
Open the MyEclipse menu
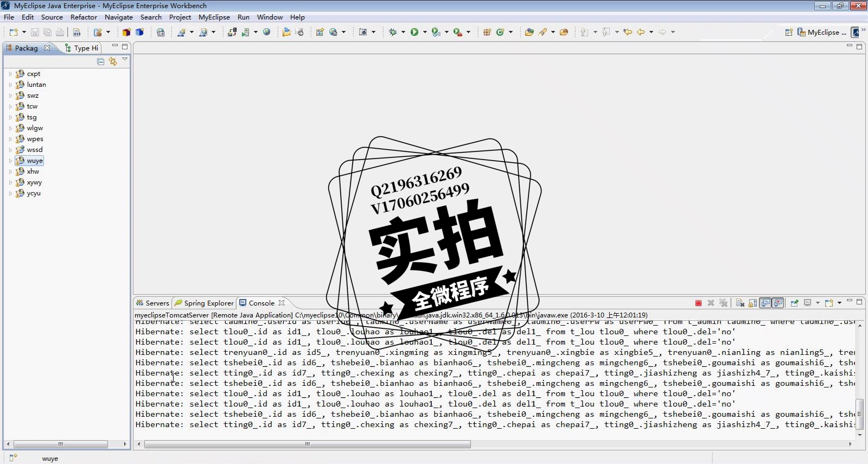click(x=214, y=17)
